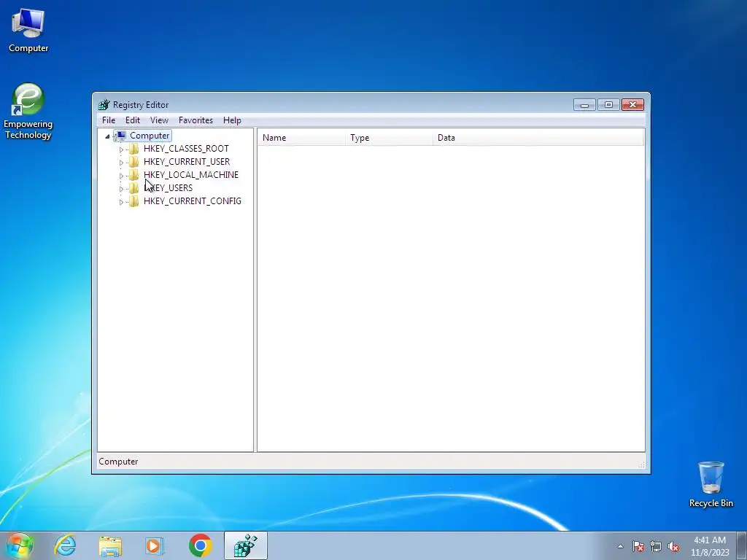Click the HKEY_CLASSES_ROOT folder icon

point(134,149)
